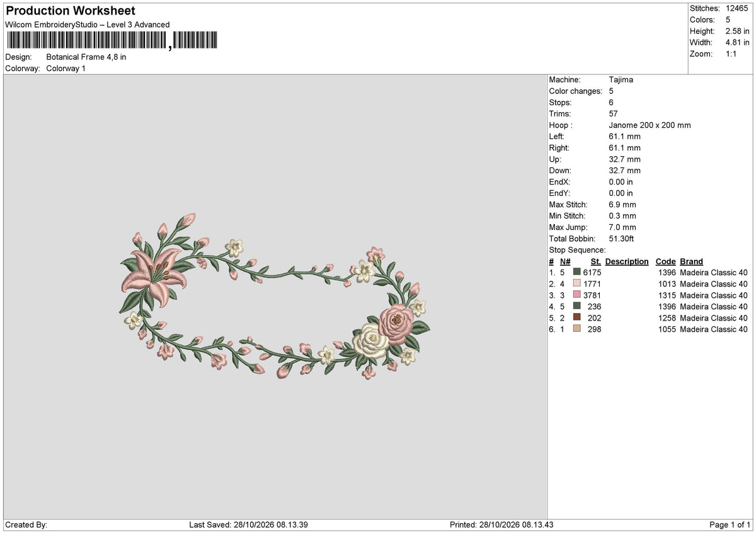Click the Max Stitch value 6.9 mm
The image size is (756, 534).
pos(622,205)
